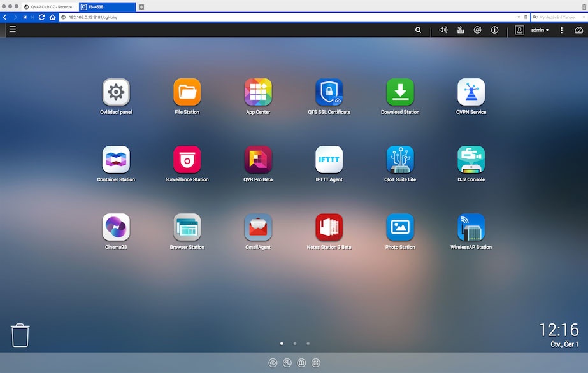Click the Yahoo search field

coord(558,17)
